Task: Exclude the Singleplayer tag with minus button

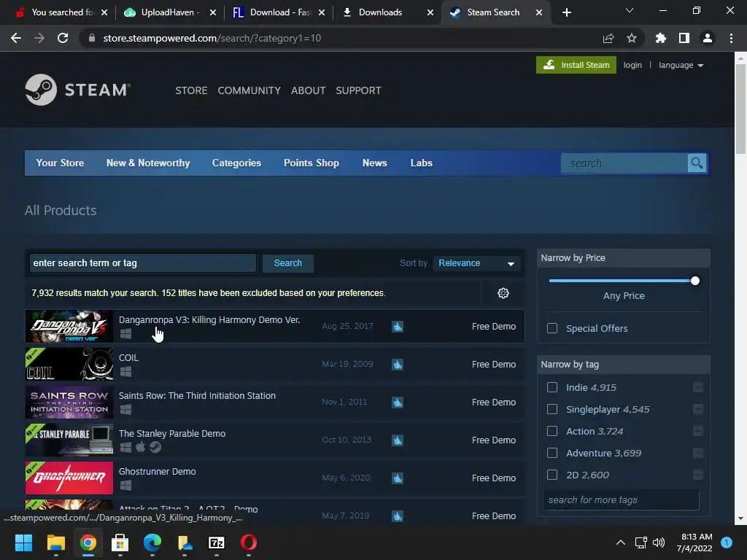Action: coord(698,409)
